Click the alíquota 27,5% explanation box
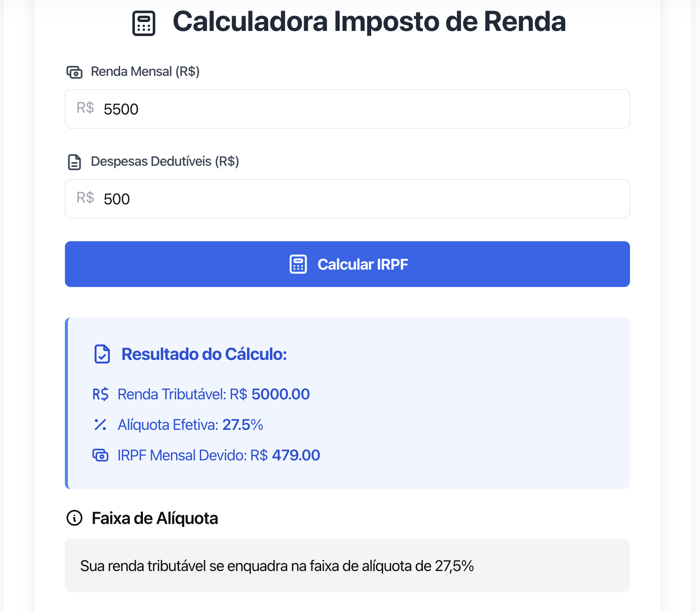The image size is (700, 613). tap(347, 565)
